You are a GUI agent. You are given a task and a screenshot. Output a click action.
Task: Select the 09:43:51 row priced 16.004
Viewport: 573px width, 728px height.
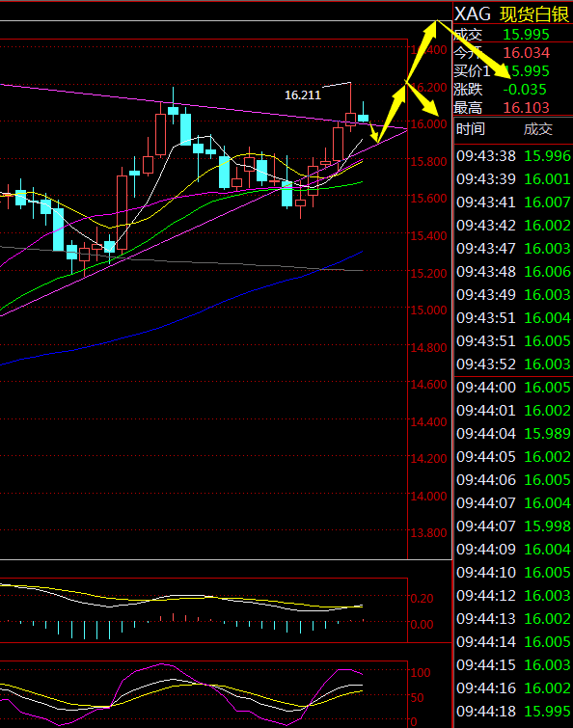tap(513, 318)
